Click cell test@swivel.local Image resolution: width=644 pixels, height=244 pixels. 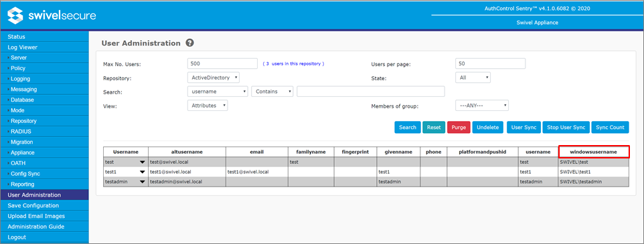187,162
